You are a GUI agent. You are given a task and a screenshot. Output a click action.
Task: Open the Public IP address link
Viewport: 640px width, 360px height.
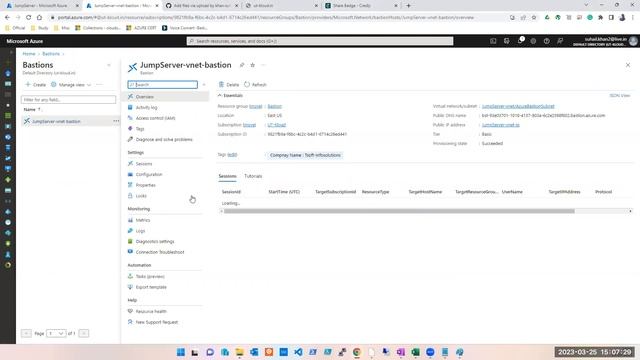[x=500, y=125]
